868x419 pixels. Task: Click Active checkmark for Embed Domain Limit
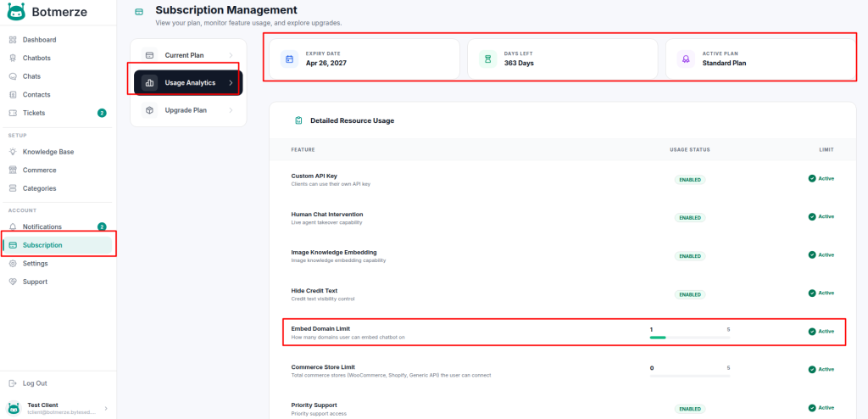812,332
